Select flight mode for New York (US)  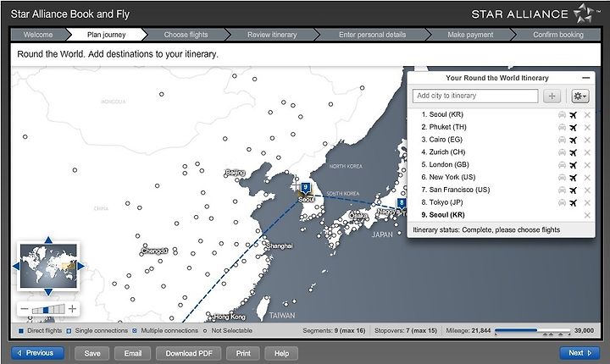click(573, 177)
